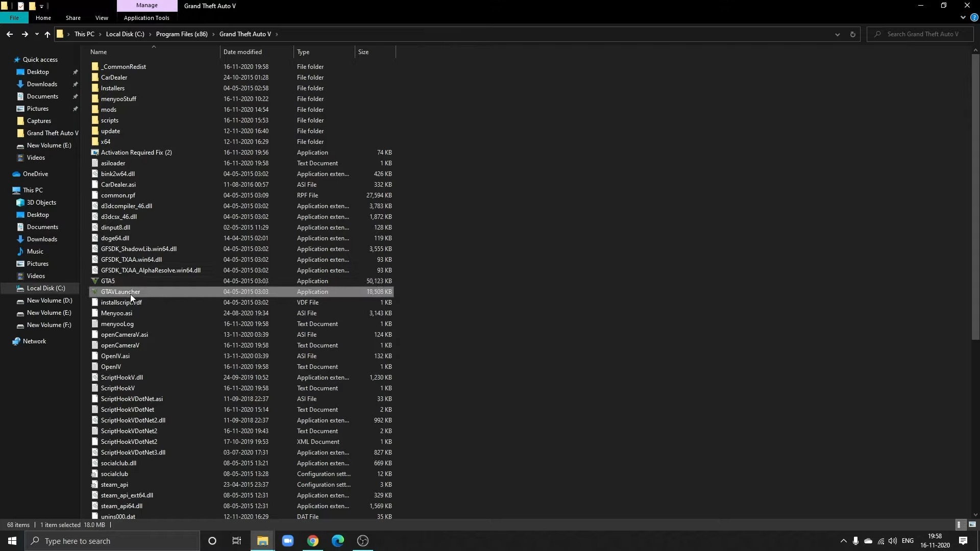Viewport: 980px width, 551px height.
Task: Open Microsoft Edge from the taskbar
Action: point(338,541)
